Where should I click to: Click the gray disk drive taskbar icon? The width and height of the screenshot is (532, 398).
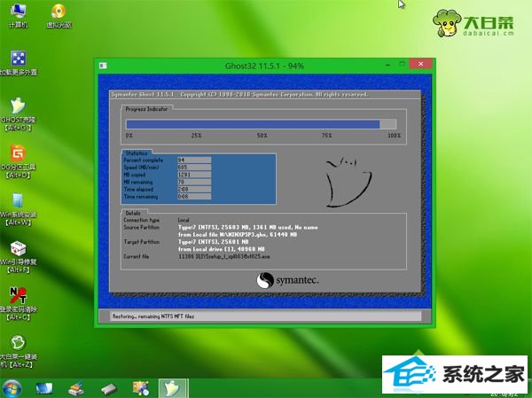point(109,389)
